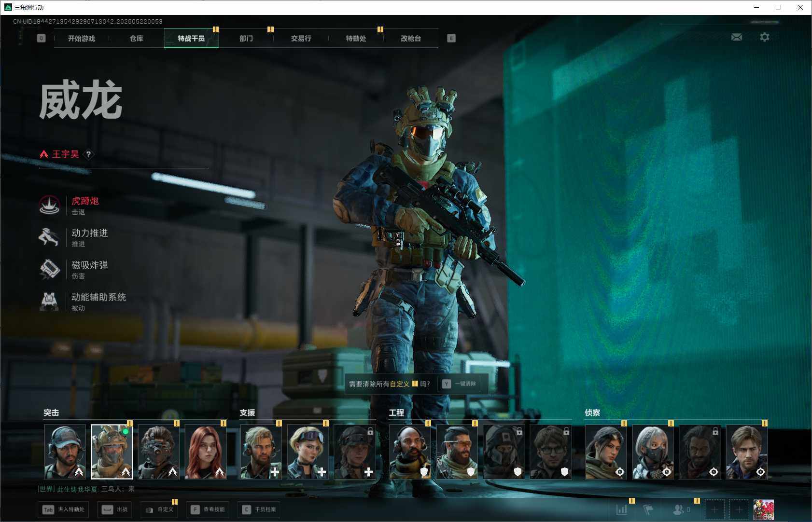The width and height of the screenshot is (812, 522).
Task: Select the bearded 支援 operator with headset
Action: (261, 452)
